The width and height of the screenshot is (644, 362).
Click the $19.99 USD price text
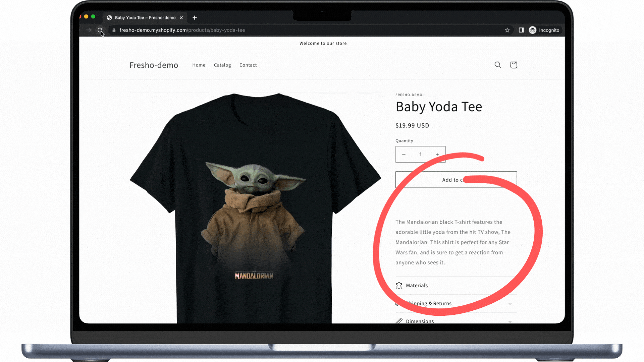point(412,125)
